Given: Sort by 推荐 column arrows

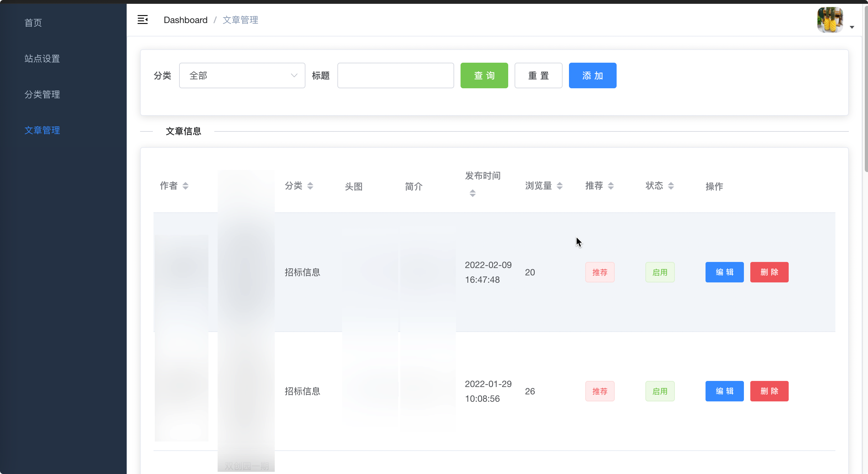Looking at the screenshot, I should point(611,186).
